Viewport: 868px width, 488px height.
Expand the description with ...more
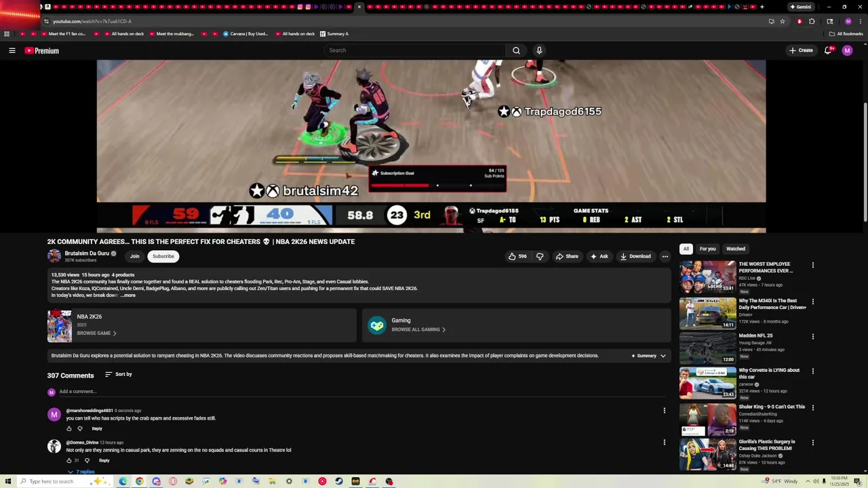pos(128,296)
